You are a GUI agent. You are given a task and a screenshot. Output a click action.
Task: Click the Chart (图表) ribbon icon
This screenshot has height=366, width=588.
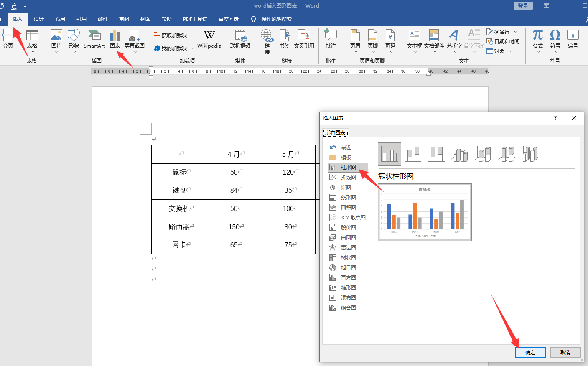pyautogui.click(x=115, y=39)
